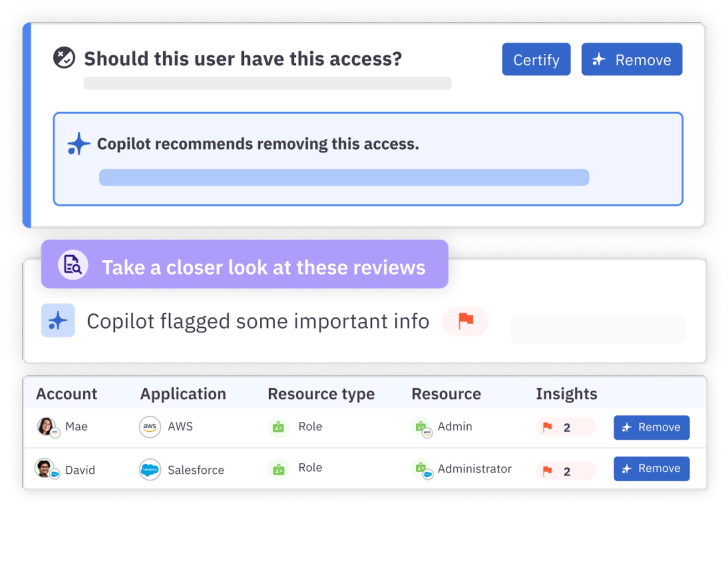
Task: Click the Admin resource icon for AWS
Action: tap(422, 427)
